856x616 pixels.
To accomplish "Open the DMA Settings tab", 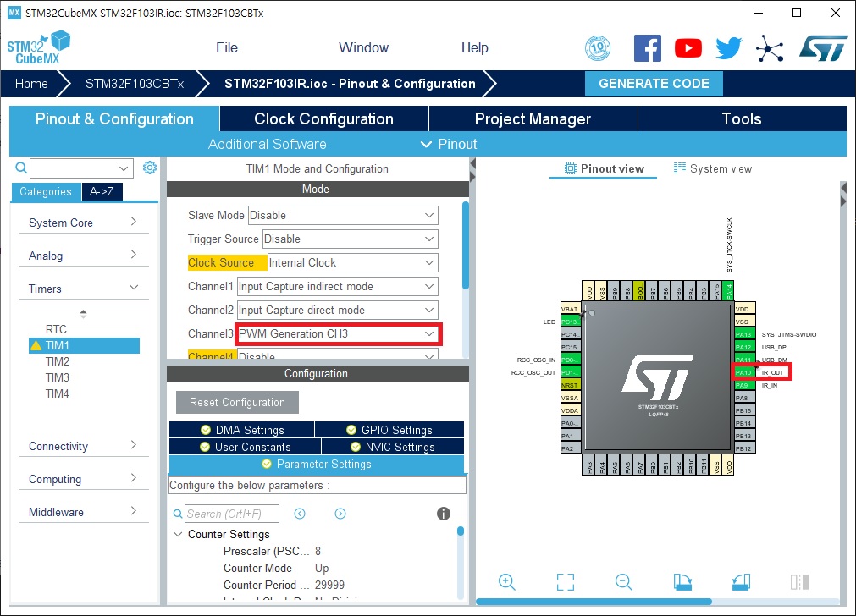I will pyautogui.click(x=242, y=430).
